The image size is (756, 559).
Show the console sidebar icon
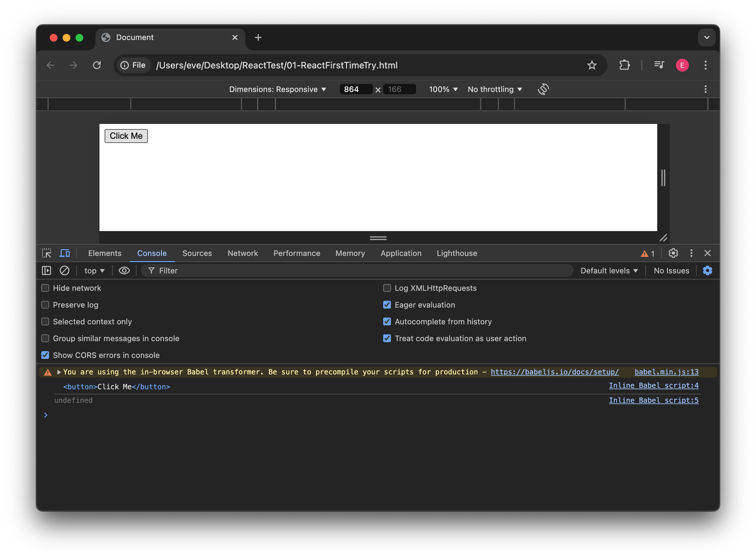pyautogui.click(x=46, y=270)
